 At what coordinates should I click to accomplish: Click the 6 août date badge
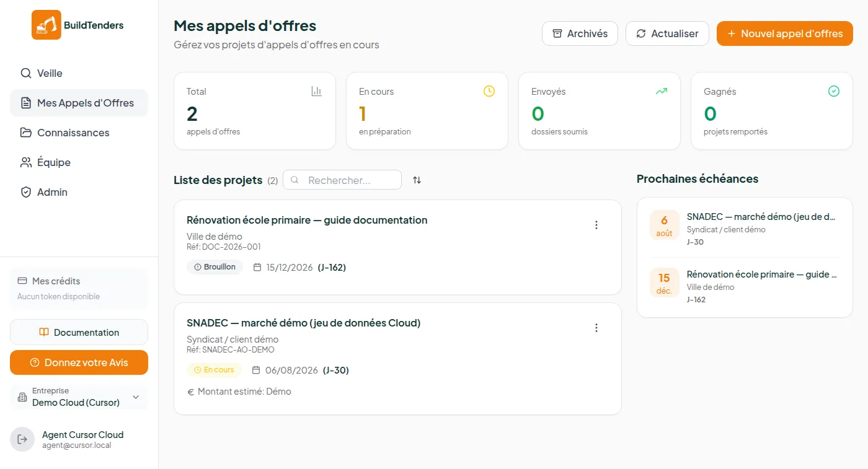[664, 226]
